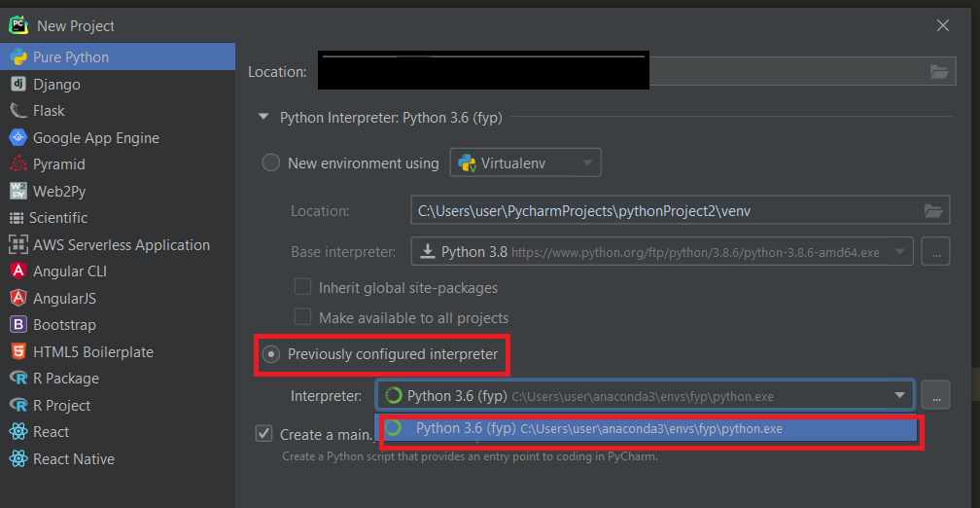Click the venv Location path field
The height and width of the screenshot is (508, 980).
point(661,210)
